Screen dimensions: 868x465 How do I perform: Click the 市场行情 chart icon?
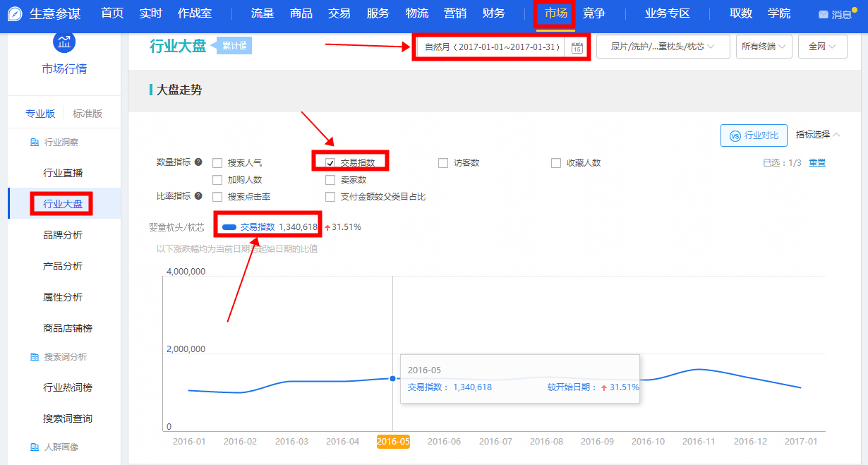64,43
